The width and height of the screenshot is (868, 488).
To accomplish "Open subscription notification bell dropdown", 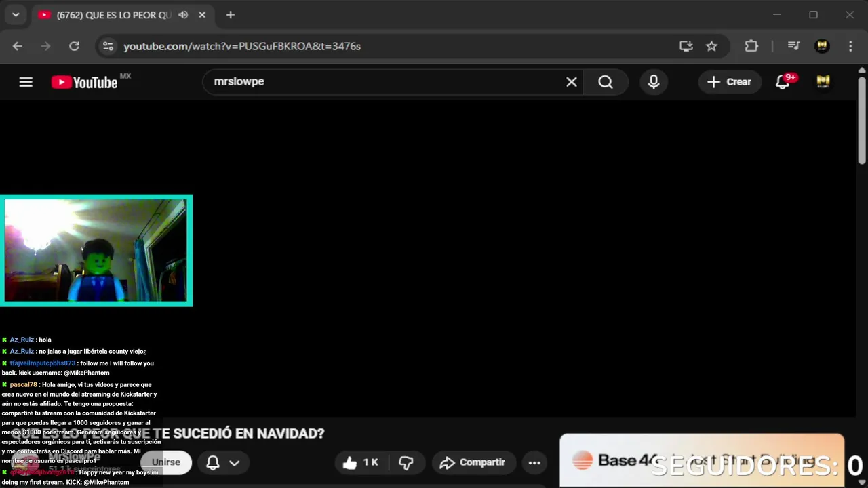I will (x=223, y=462).
